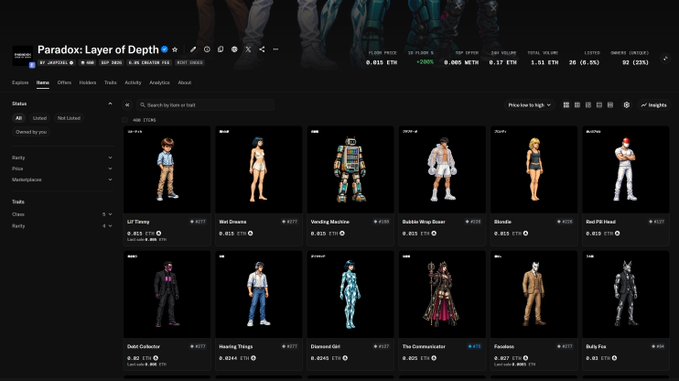Expand the Price filter section
This screenshot has width=679, height=381.
[61, 168]
